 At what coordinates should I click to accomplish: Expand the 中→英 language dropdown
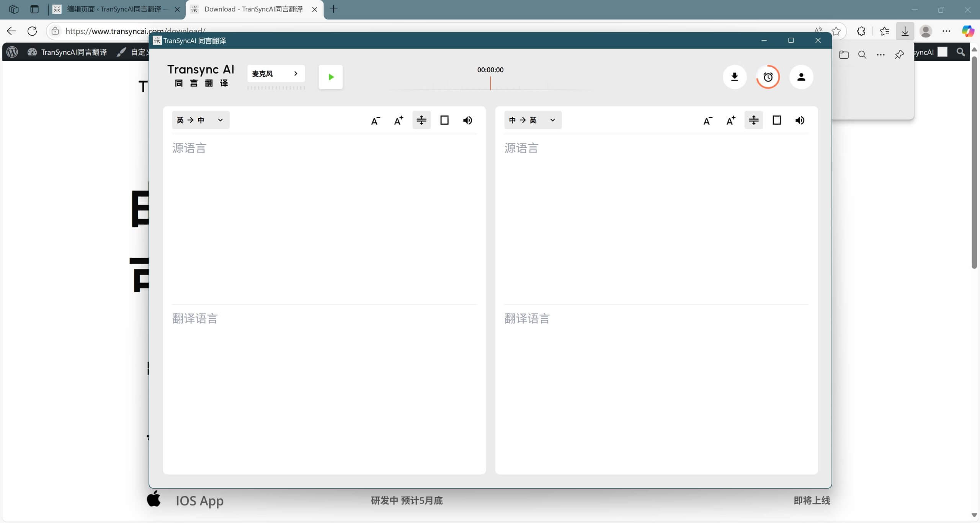(533, 120)
